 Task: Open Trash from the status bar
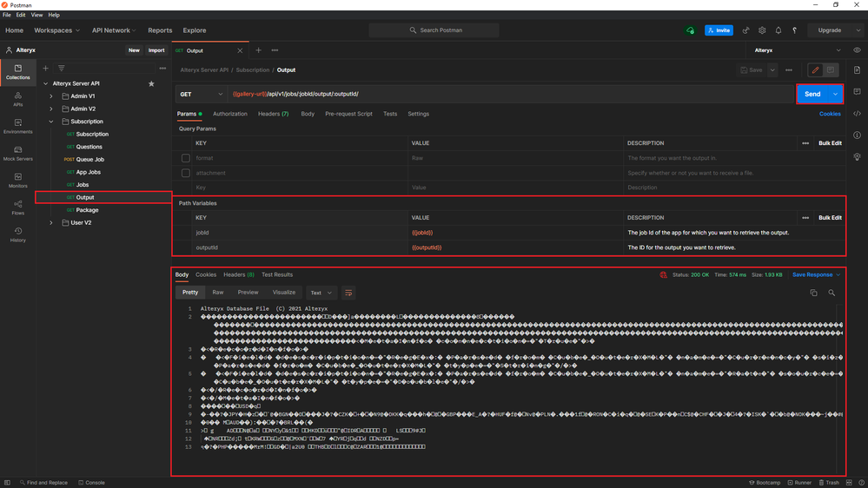coord(829,483)
